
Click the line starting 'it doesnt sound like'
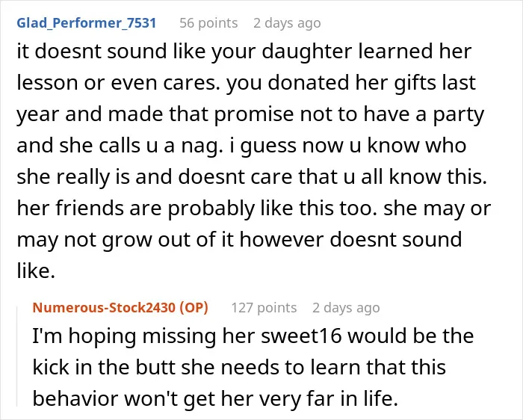(244, 52)
